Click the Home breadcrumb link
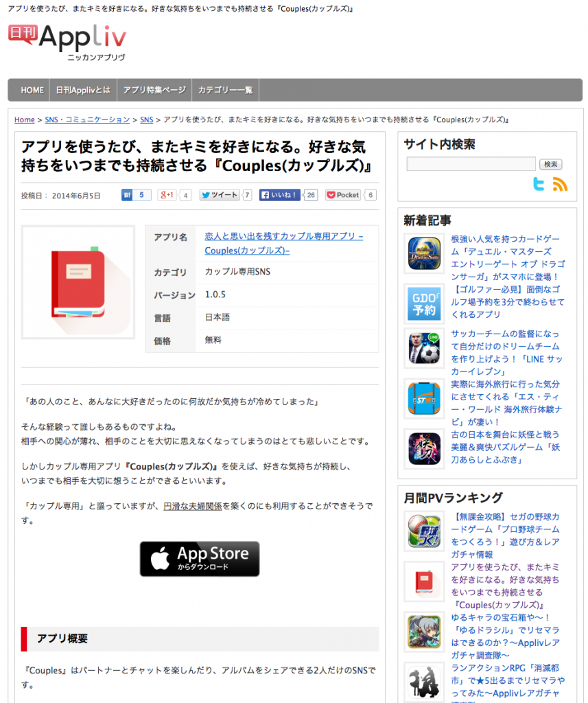 point(24,119)
